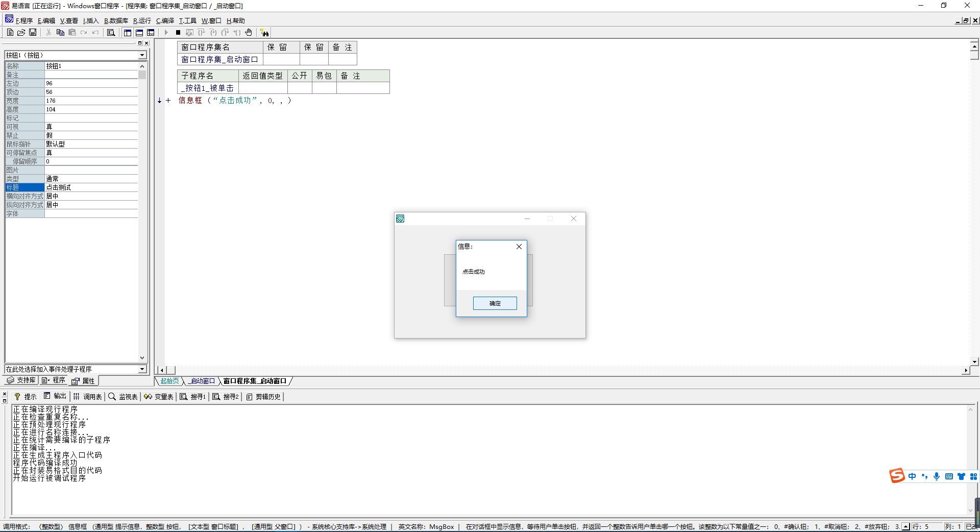Open the 提示 bottom panel tab
This screenshot has height=532, width=980.
25,397
